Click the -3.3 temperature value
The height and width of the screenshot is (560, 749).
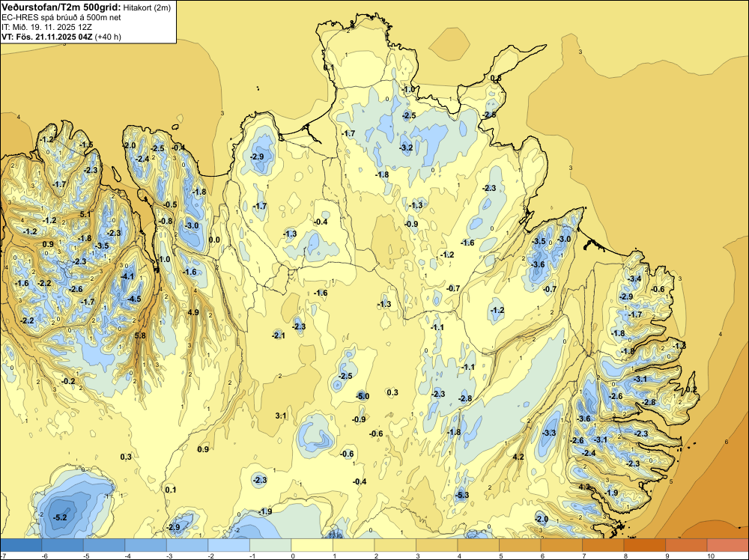pyautogui.click(x=549, y=433)
